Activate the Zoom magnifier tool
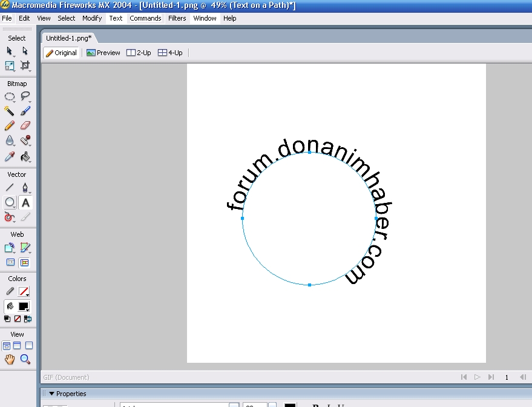 coord(25,359)
